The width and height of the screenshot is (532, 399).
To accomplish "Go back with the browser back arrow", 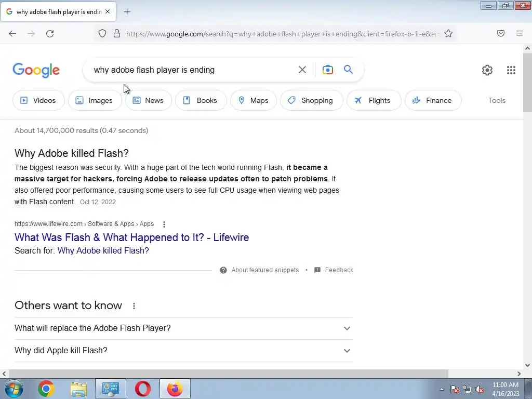I will 12,34.
